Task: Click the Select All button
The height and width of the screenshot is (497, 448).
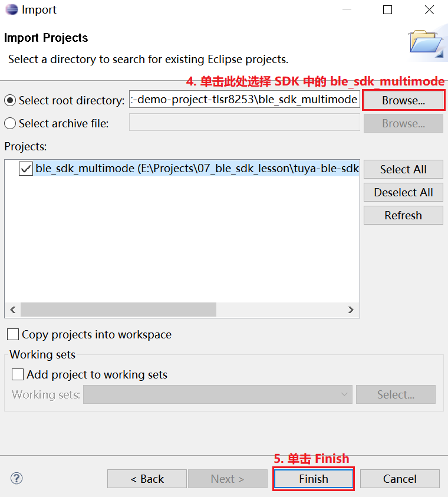Action: 403,169
